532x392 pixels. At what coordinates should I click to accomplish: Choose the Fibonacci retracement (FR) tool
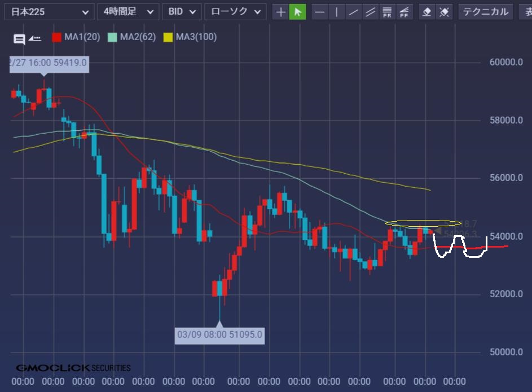[387, 11]
